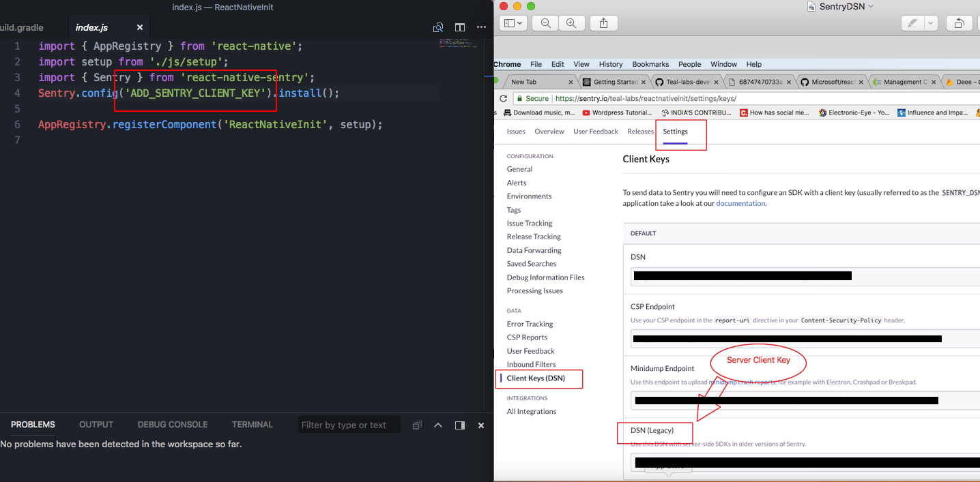Image resolution: width=980 pixels, height=482 pixels.
Task: Open the Sentry User Feedback tab
Action: [596, 131]
